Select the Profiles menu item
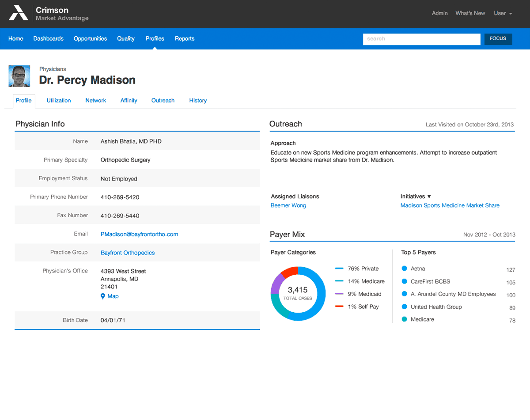 (x=155, y=38)
